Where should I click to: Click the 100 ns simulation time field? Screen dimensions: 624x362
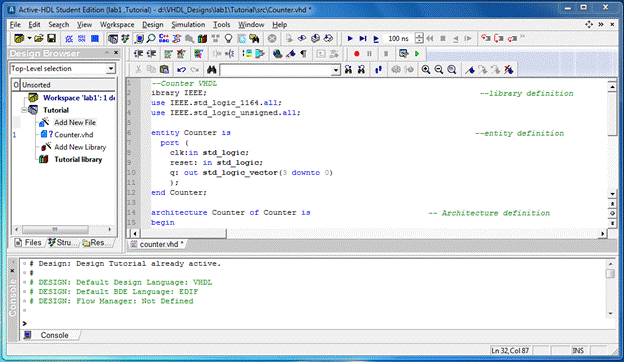coord(399,39)
